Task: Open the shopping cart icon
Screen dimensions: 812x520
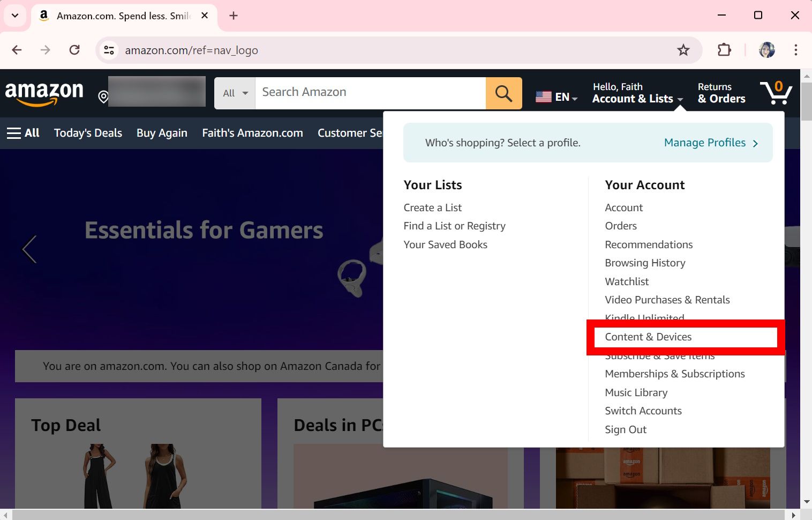Action: (776, 92)
